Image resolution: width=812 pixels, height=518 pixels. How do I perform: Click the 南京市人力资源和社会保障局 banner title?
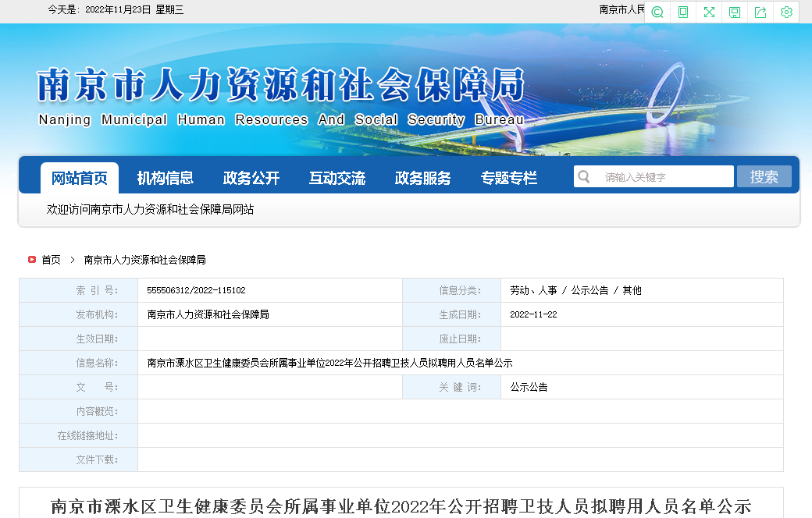[x=280, y=85]
